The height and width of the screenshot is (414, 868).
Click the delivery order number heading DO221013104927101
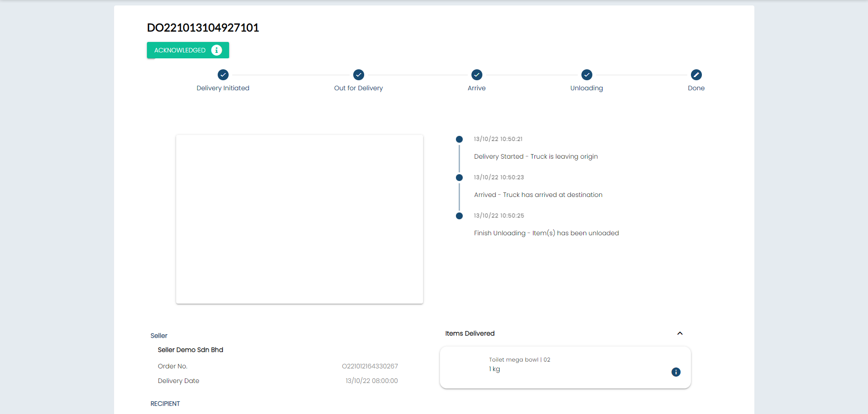click(203, 28)
